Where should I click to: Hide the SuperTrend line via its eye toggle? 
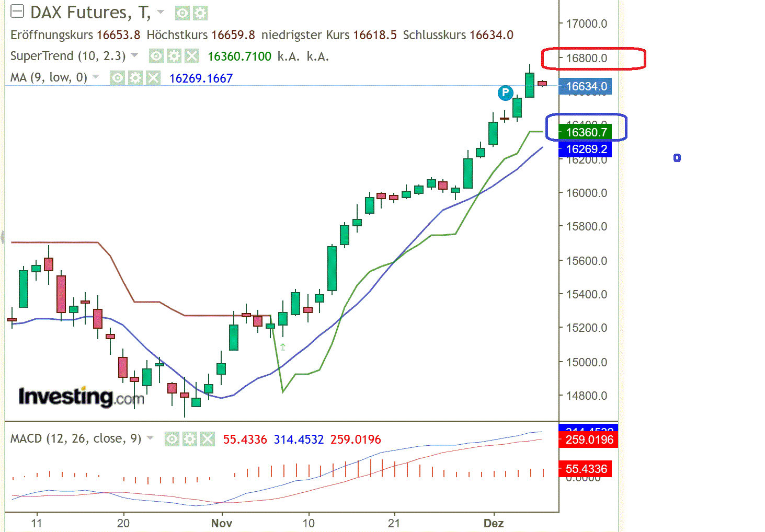click(157, 56)
